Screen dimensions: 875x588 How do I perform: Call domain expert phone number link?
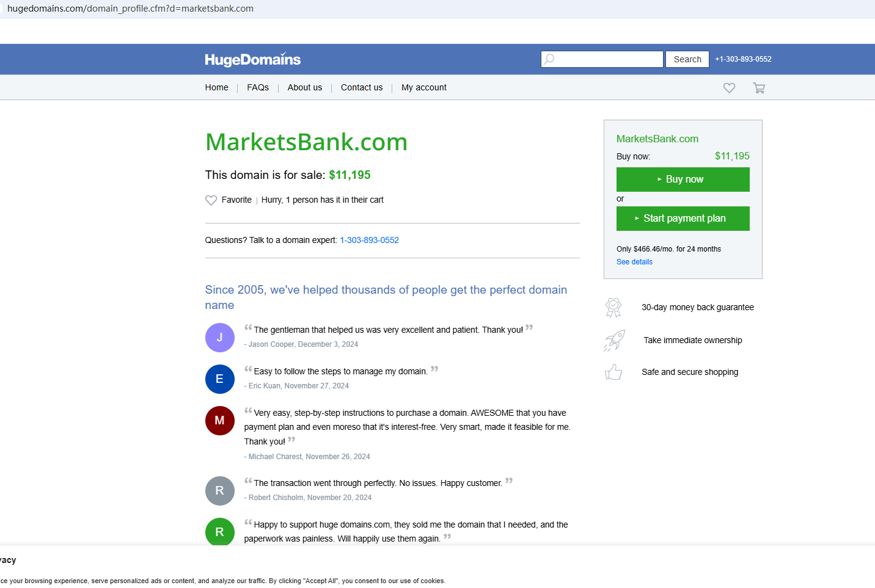tap(369, 240)
